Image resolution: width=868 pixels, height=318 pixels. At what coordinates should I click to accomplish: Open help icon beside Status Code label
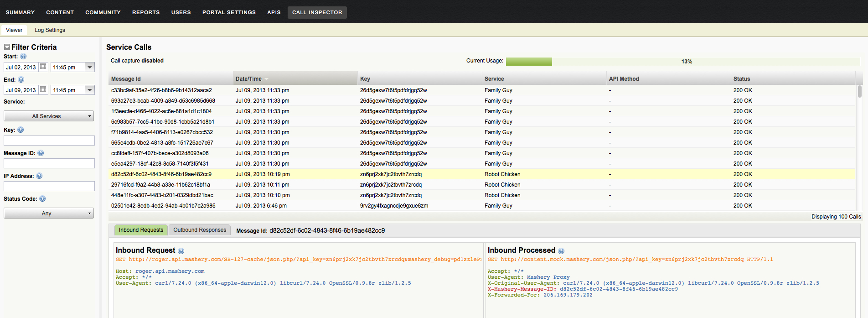click(x=42, y=199)
